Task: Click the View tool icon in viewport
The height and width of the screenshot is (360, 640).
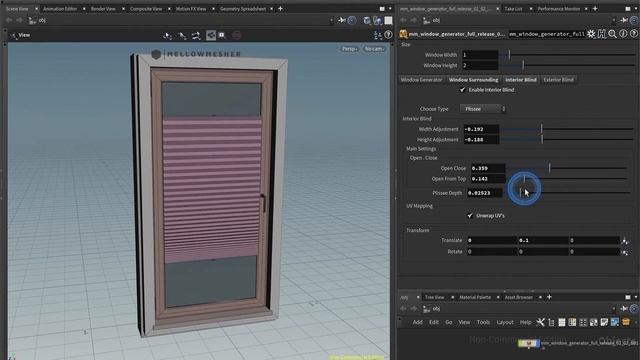Action: coord(13,36)
